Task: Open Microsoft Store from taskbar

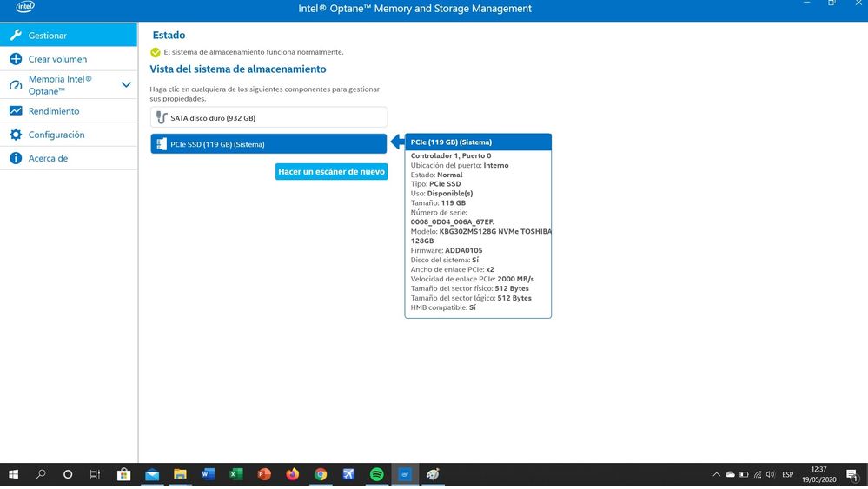Action: pyautogui.click(x=123, y=474)
